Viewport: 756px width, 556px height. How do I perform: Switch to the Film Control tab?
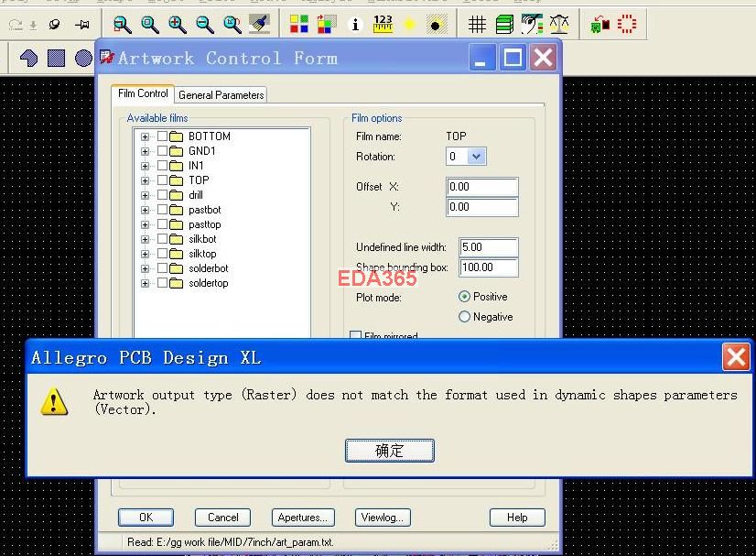click(143, 93)
